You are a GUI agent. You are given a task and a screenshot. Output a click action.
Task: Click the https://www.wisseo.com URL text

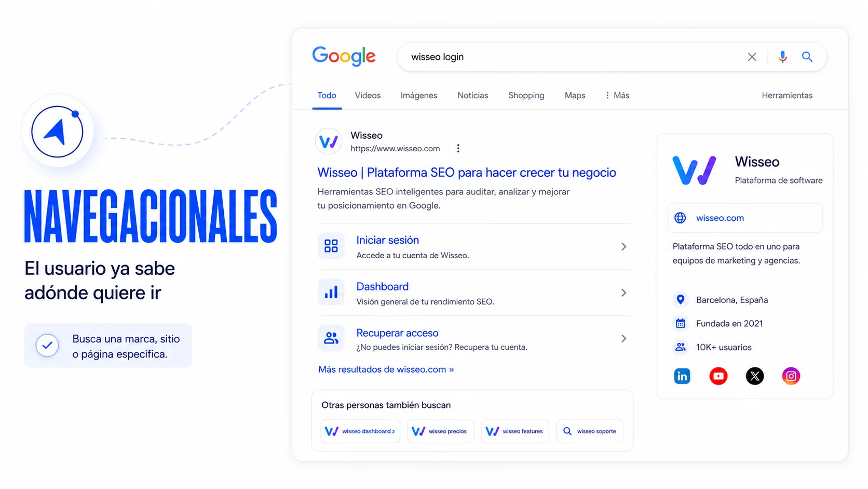pyautogui.click(x=395, y=149)
